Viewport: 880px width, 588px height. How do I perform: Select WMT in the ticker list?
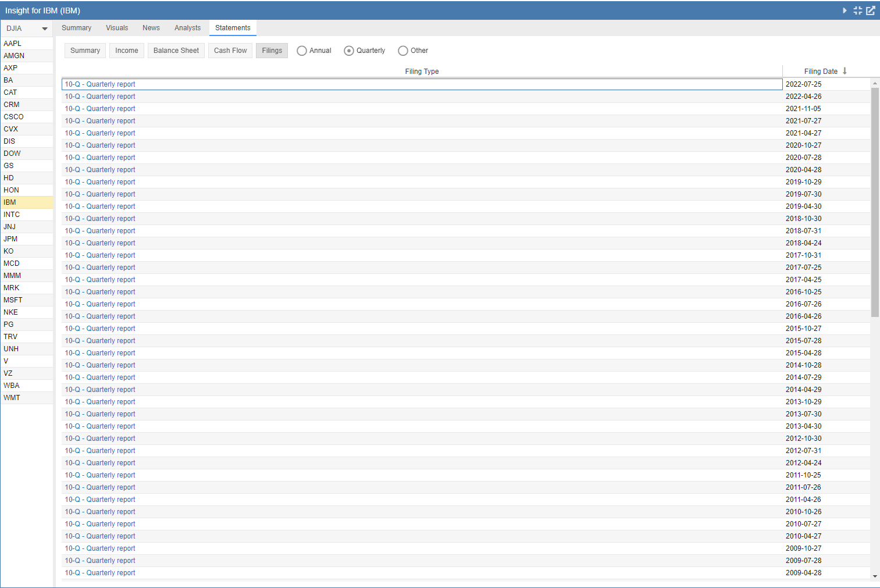click(x=27, y=398)
